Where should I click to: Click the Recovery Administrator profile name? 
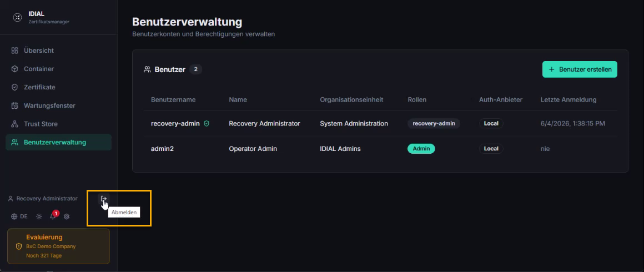point(47,199)
